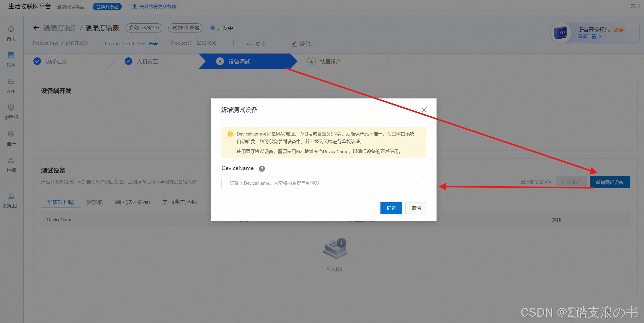Expand the 更多 options menu

coord(256,44)
